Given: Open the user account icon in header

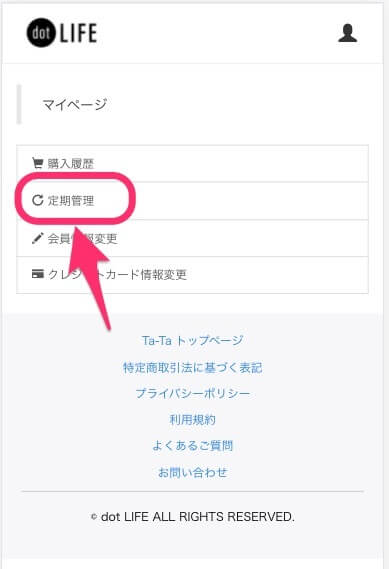Looking at the screenshot, I should click(348, 33).
